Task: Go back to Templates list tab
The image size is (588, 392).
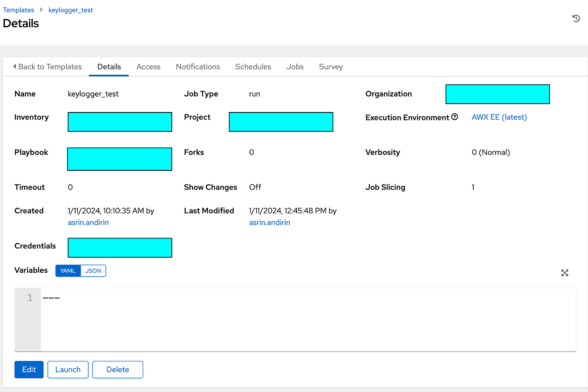Action: tap(47, 67)
